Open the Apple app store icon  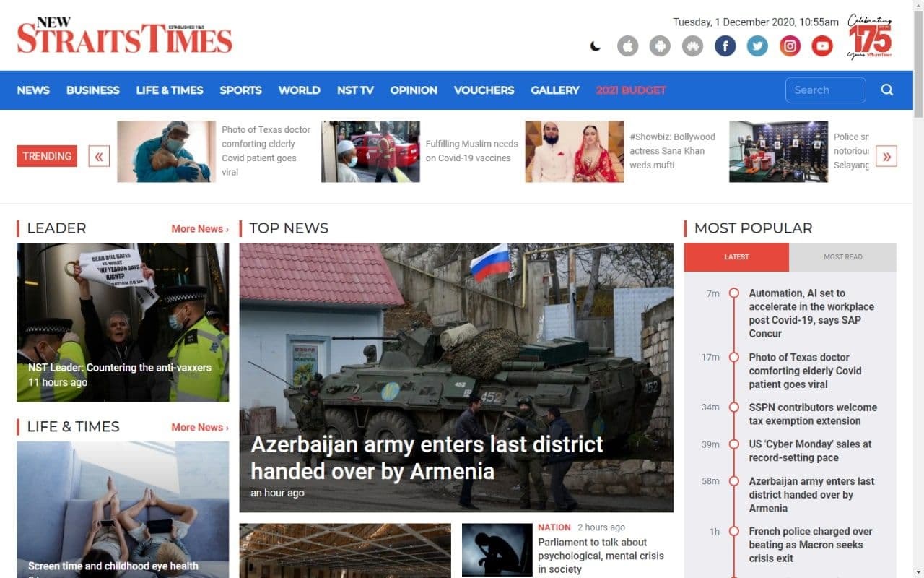tap(627, 46)
